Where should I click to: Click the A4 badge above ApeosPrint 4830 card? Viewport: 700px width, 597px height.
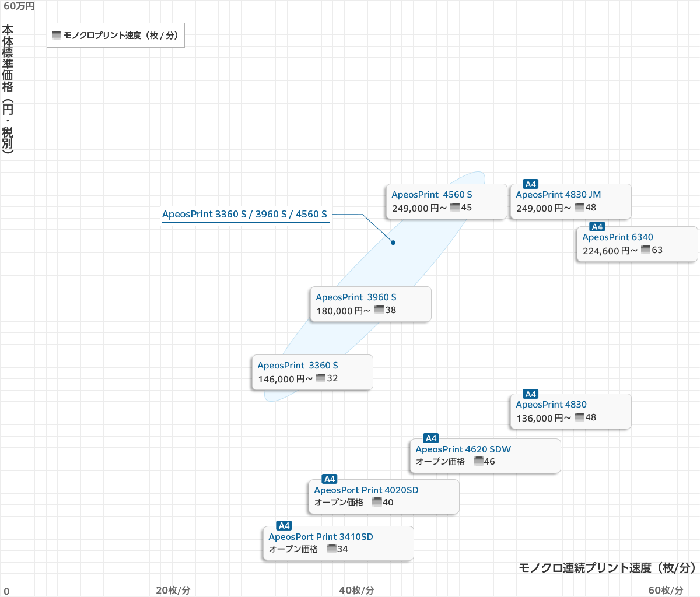[x=530, y=394]
